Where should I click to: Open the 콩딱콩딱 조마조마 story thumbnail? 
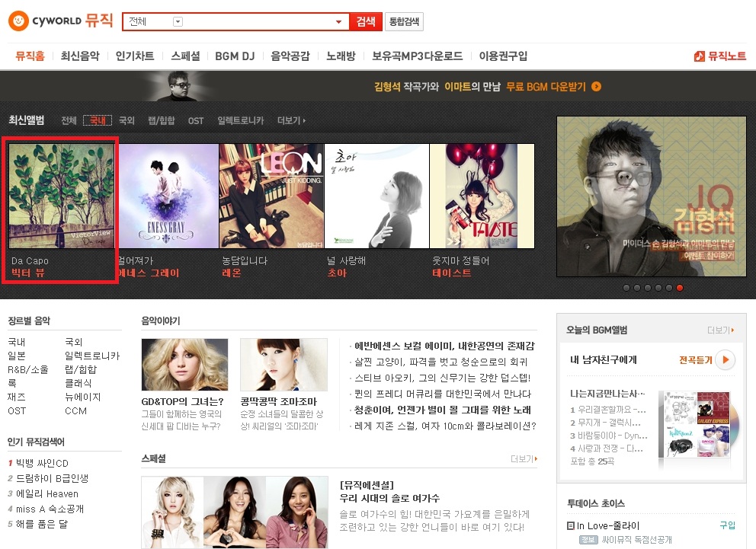click(x=283, y=365)
